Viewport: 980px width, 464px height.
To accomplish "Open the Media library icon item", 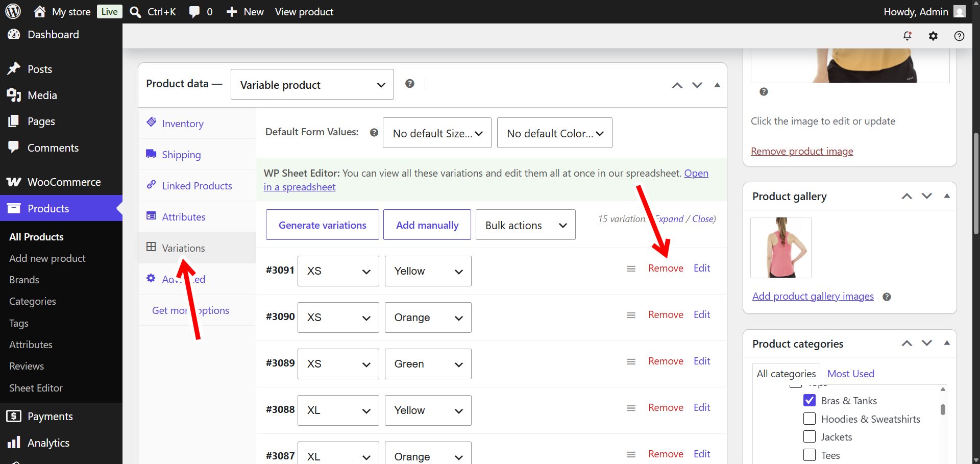I will pyautogui.click(x=14, y=95).
